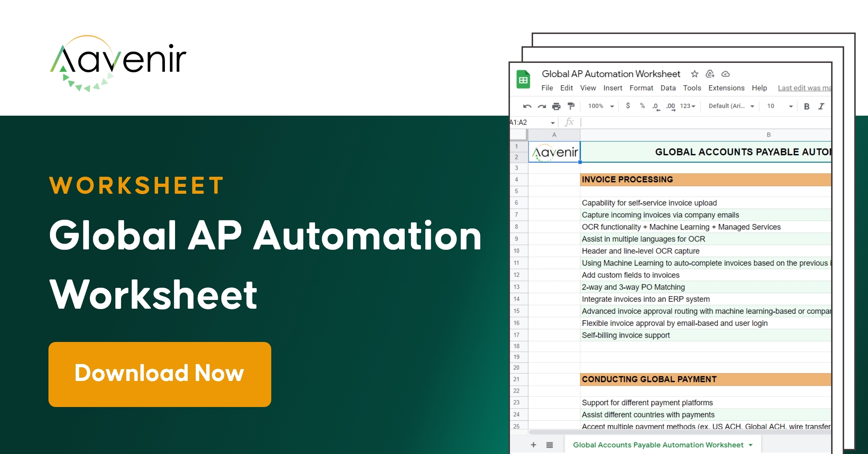This screenshot has height=454, width=868.
Task: Select cell Self-billing invoice support
Action: point(706,335)
